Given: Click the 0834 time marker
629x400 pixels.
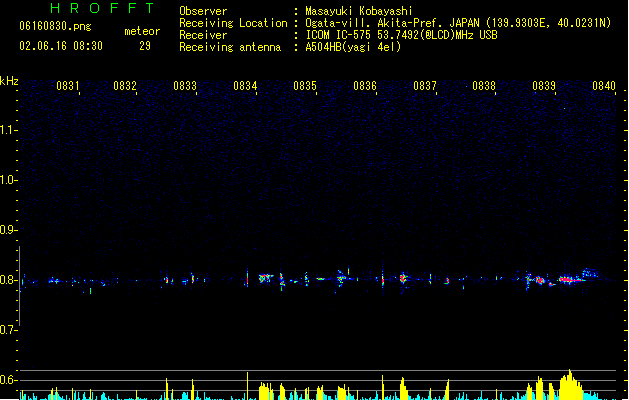Looking at the screenshot, I should tap(245, 86).
